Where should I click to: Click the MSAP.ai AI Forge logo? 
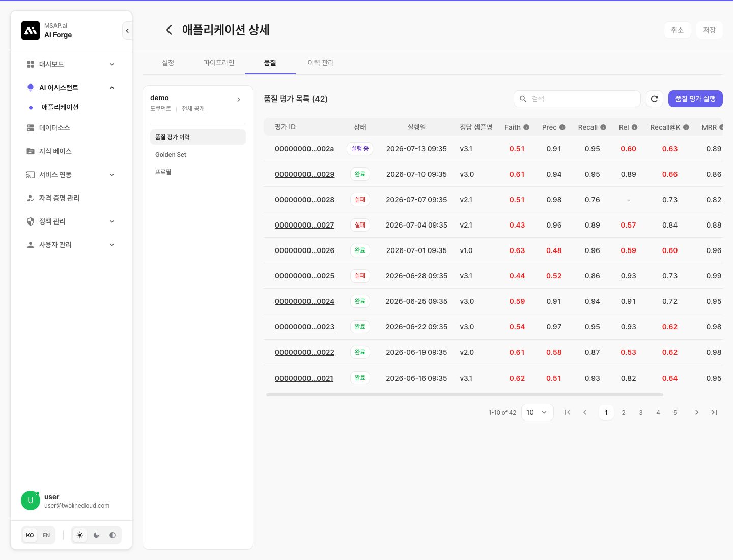coord(31,31)
